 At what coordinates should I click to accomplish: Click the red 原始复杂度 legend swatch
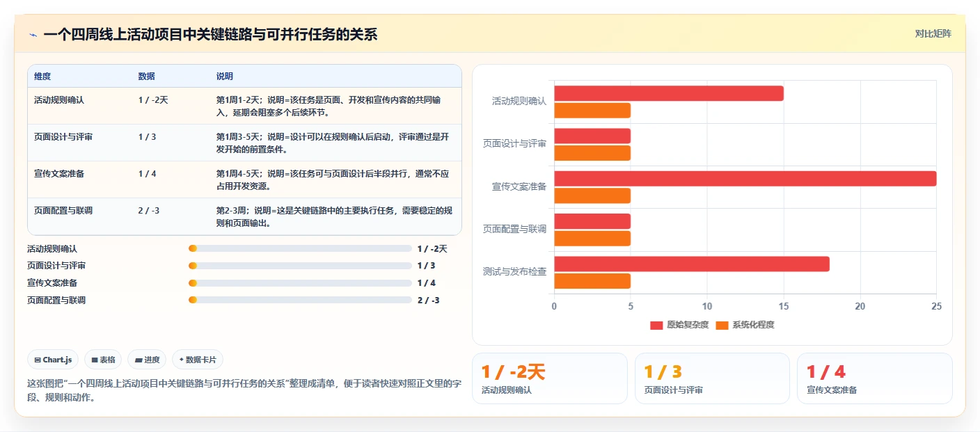[x=656, y=326]
